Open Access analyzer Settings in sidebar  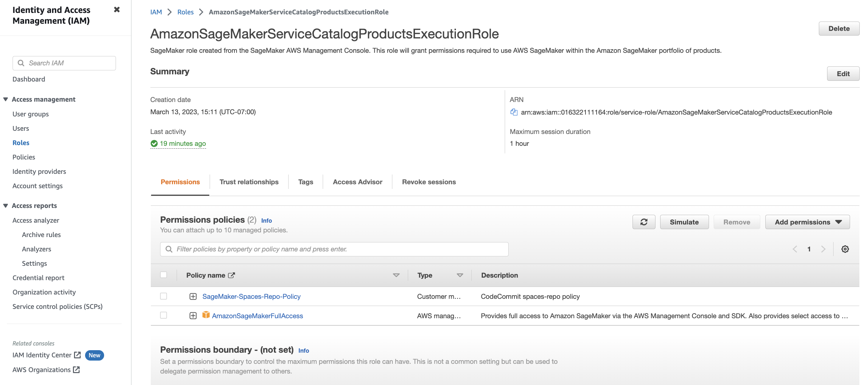tap(34, 264)
